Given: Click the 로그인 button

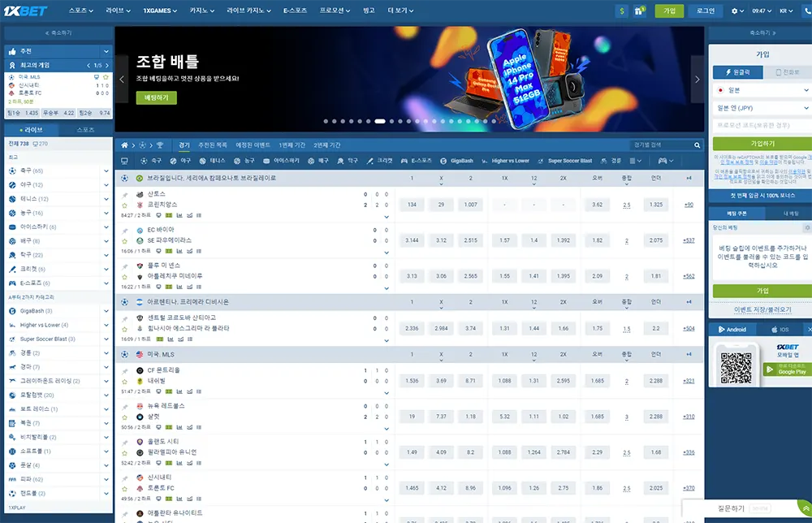Looking at the screenshot, I should click(x=706, y=11).
